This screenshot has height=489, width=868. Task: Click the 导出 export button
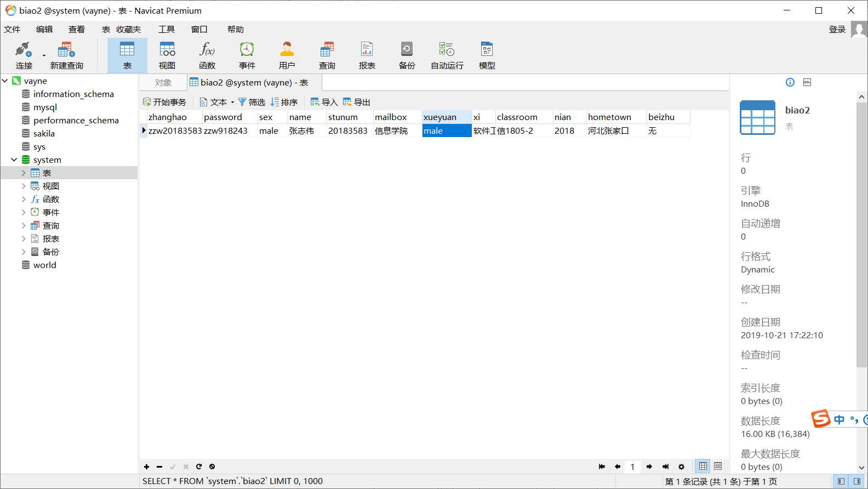pos(357,102)
